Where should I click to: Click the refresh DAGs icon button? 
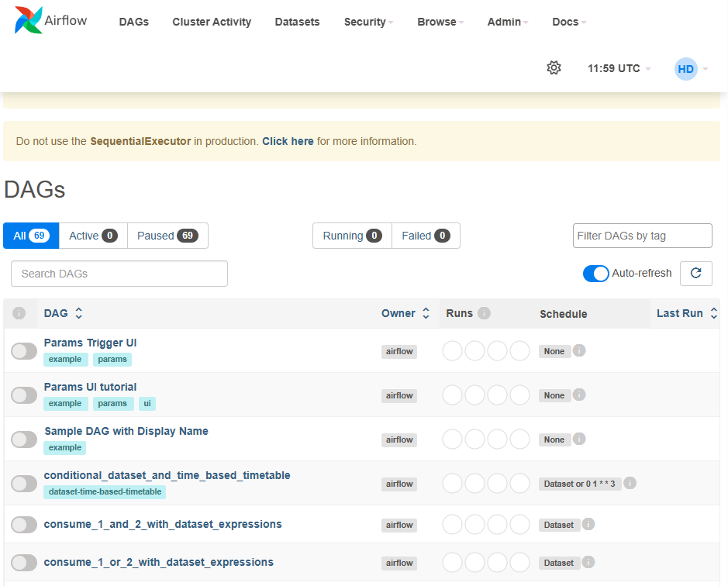pyautogui.click(x=695, y=273)
